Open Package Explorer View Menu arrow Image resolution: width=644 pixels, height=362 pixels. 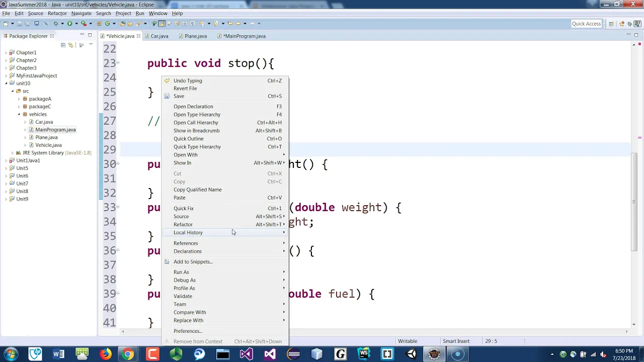click(x=91, y=45)
